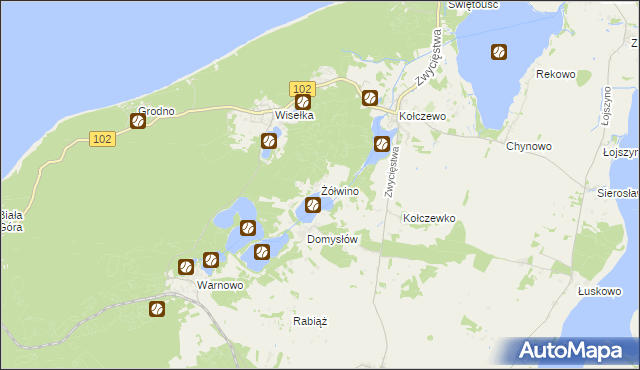Click the westernmost marker beside Warnowo village

(x=186, y=267)
